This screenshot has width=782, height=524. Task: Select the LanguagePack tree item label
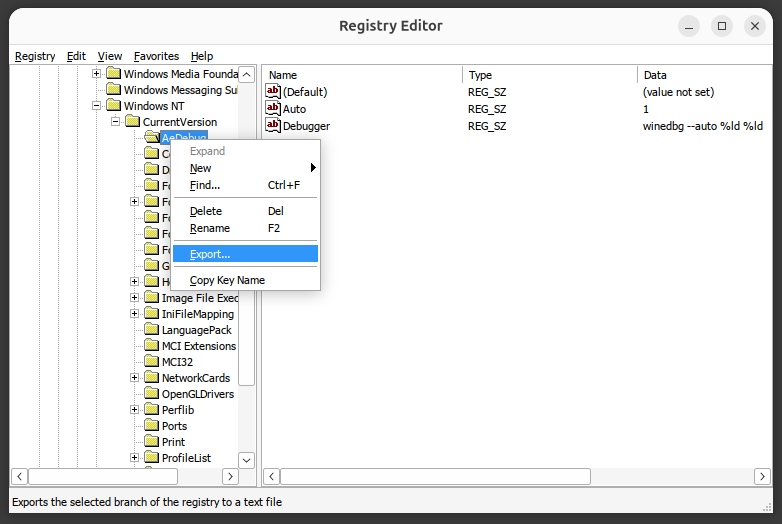196,330
